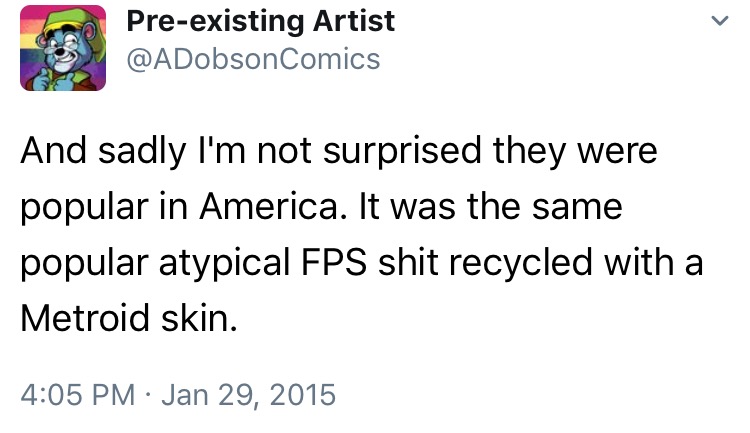This screenshot has width=750, height=433.
Task: Click the Jan 29, 2015 date
Action: coord(249,396)
